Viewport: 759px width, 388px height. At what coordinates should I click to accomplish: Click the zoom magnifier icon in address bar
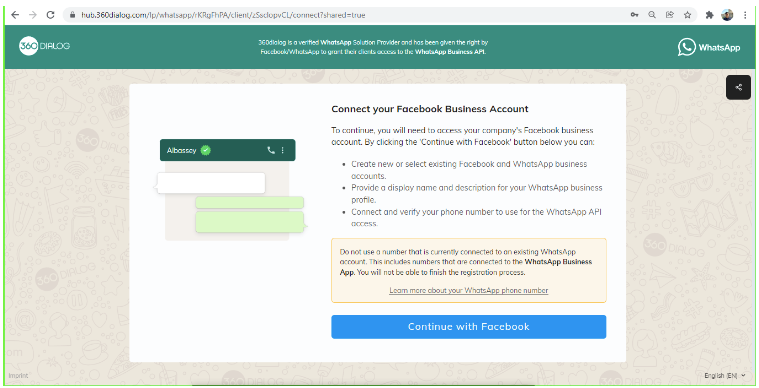[652, 15]
